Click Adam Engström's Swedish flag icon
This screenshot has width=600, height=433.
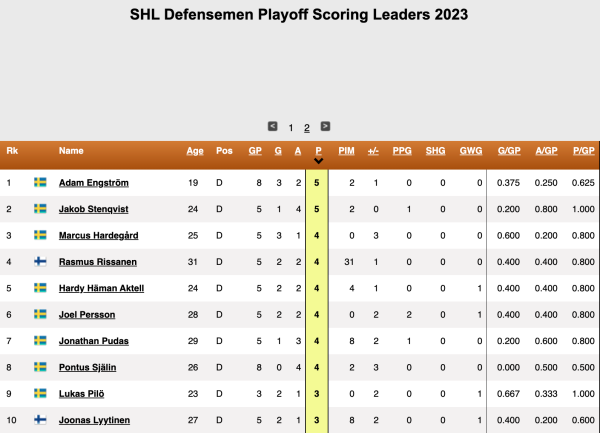[x=40, y=183]
